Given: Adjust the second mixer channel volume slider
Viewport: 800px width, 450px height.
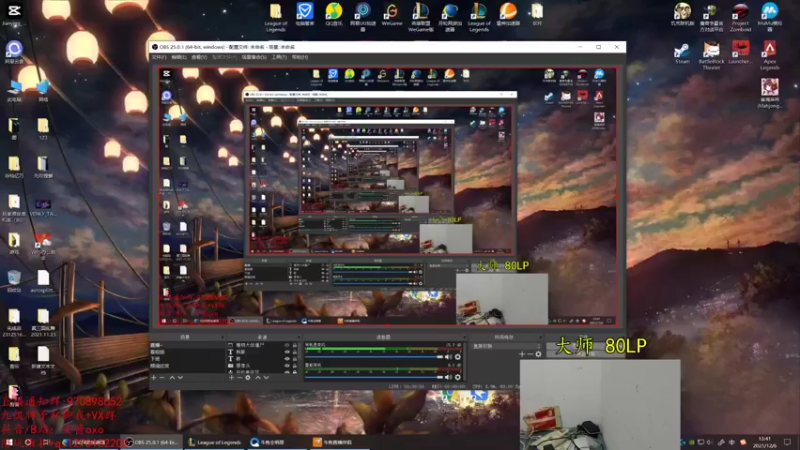Looking at the screenshot, I should tap(374, 378).
